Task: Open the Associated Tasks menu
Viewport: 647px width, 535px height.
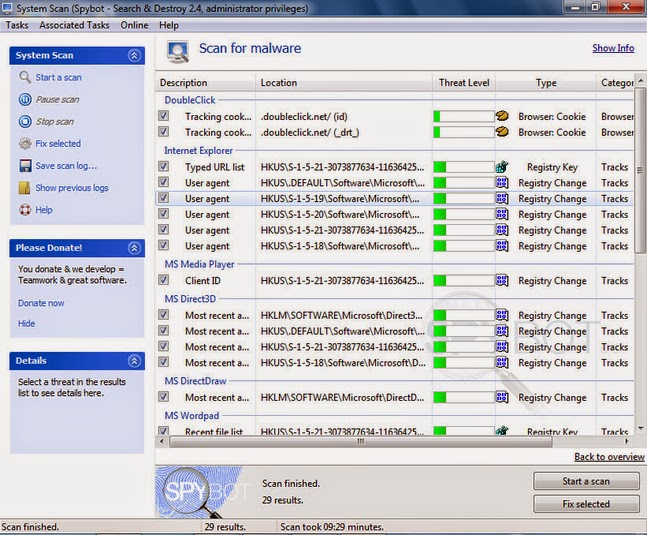Action: point(75,25)
